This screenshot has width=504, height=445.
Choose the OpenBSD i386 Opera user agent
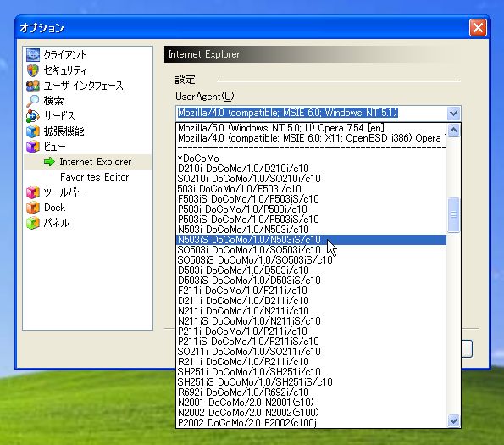pos(311,138)
